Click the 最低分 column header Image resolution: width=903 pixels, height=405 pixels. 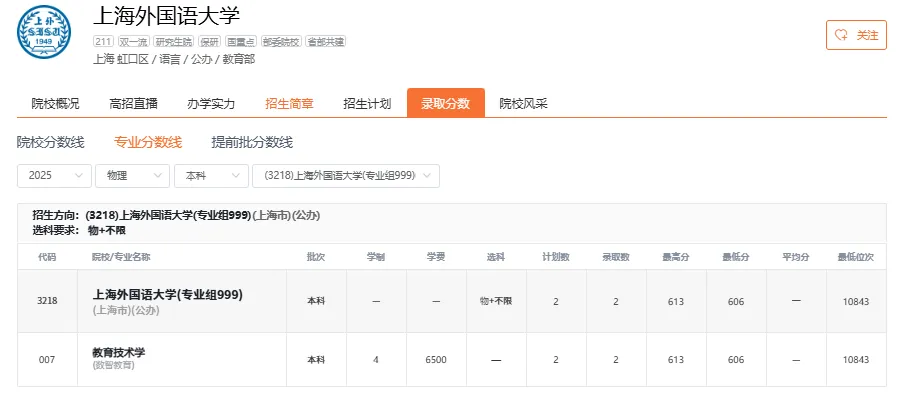click(736, 257)
